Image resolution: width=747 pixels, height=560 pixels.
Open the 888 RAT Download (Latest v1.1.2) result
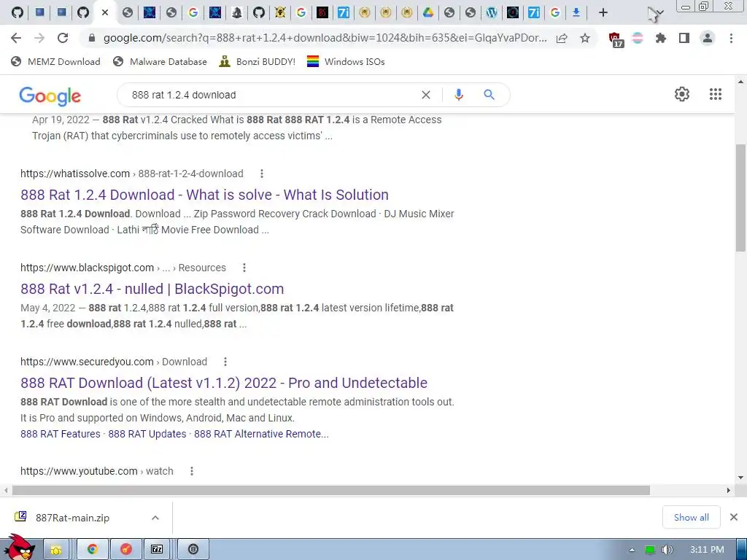click(224, 383)
